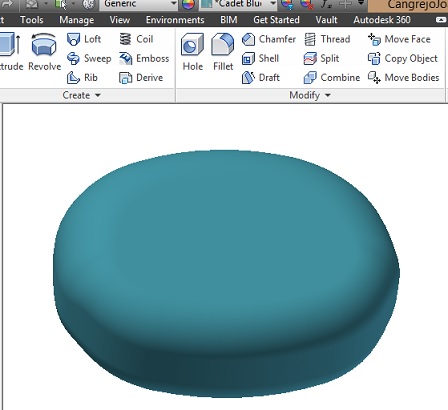Click the Copy Object button
Screen dimensions: 448x410
click(402, 58)
